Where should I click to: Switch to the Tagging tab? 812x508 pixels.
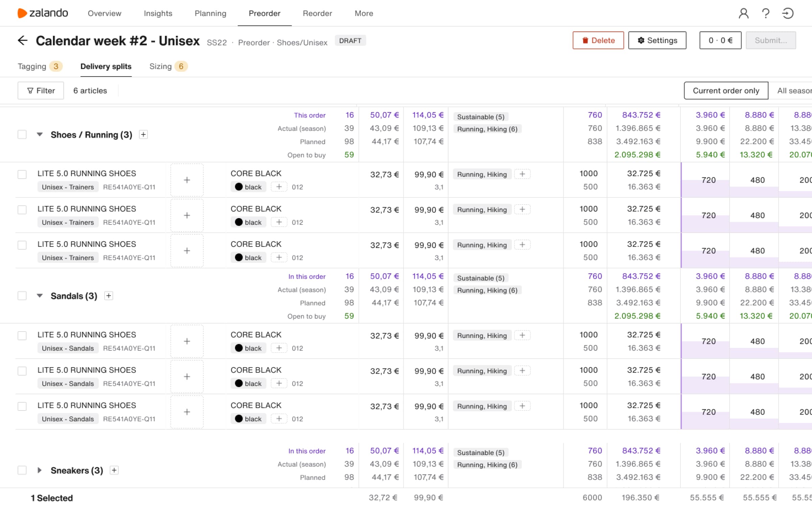40,66
